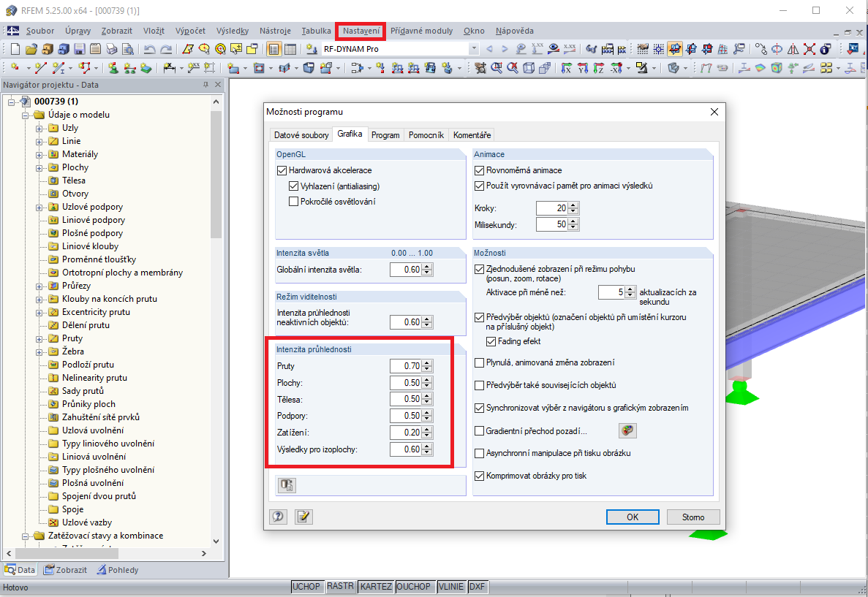The height and width of the screenshot is (597, 868).
Task: Click the new nodal support icon
Action: pos(113,67)
